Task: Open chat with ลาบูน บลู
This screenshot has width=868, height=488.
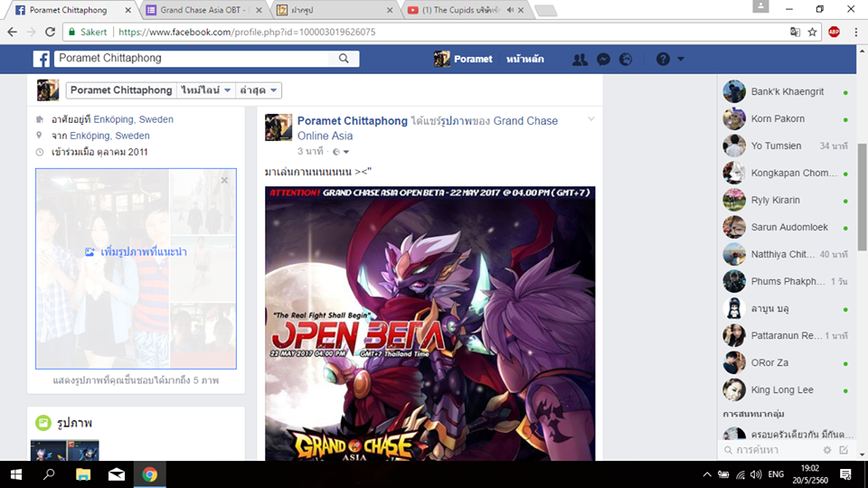Action: pos(786,309)
